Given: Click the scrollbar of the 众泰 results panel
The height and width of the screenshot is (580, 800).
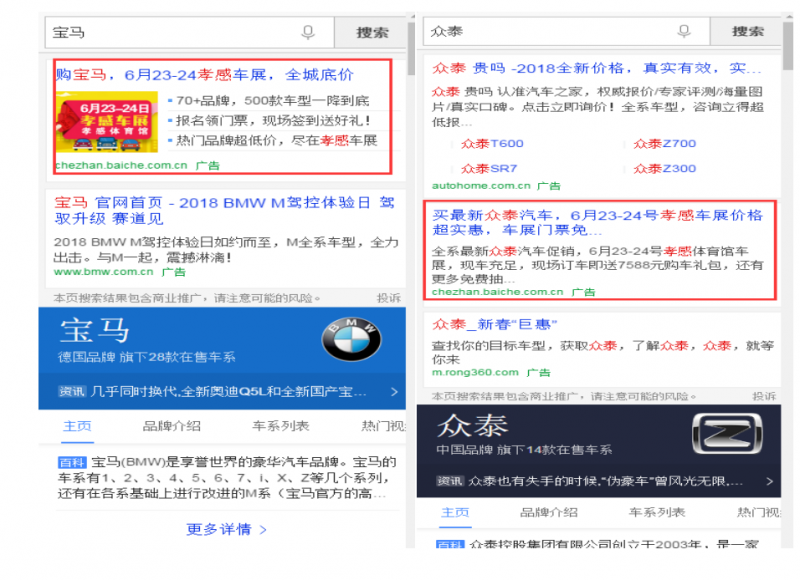Looking at the screenshot, I should pyautogui.click(x=788, y=46).
